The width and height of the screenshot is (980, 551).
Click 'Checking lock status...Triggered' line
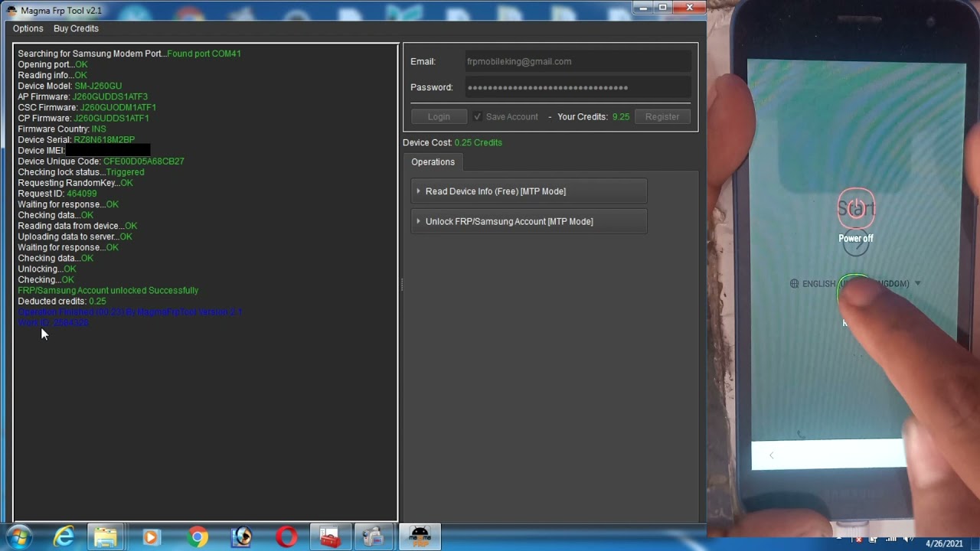81,171
